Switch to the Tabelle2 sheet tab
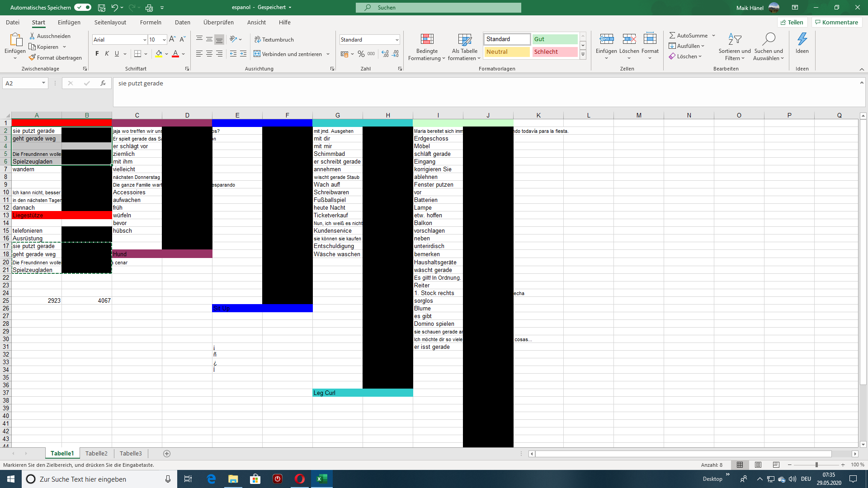This screenshot has height=488, width=868. [x=96, y=453]
